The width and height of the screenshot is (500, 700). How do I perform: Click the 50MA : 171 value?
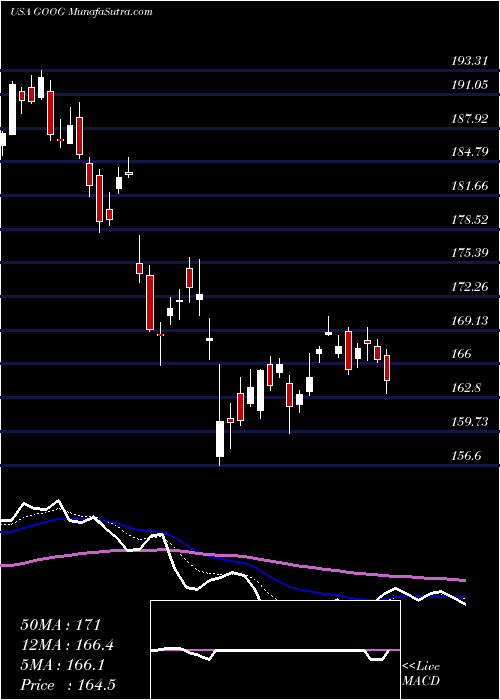pos(61,625)
